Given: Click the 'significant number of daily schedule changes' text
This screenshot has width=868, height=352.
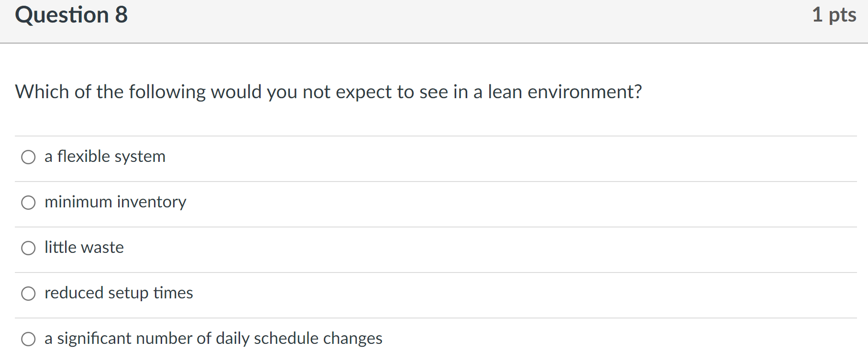Looking at the screenshot, I should 213,339.
